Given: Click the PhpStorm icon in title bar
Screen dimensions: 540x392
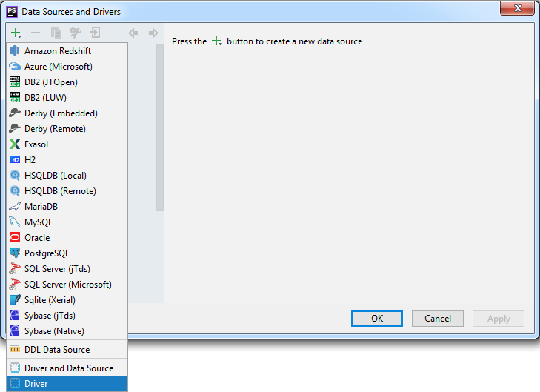Looking at the screenshot, I should coord(12,12).
